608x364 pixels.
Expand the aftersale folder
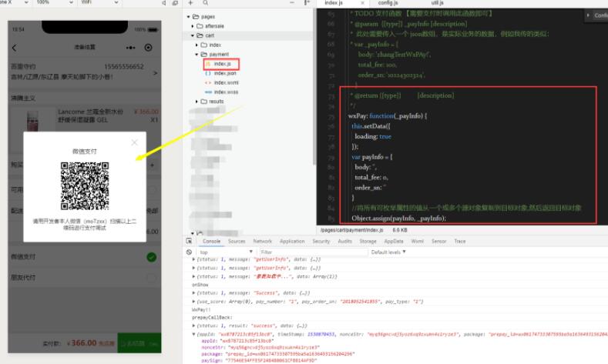pyautogui.click(x=193, y=26)
